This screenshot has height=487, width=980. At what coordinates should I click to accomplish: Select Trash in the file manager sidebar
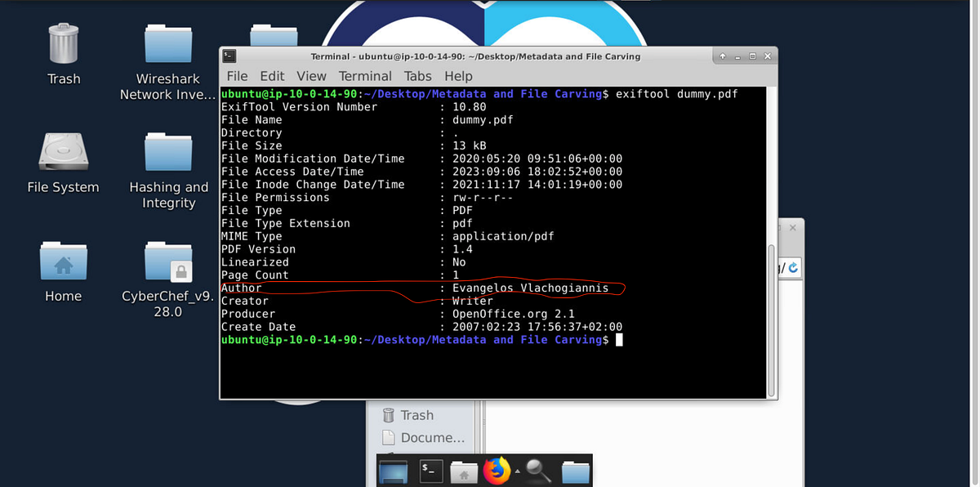click(419, 415)
